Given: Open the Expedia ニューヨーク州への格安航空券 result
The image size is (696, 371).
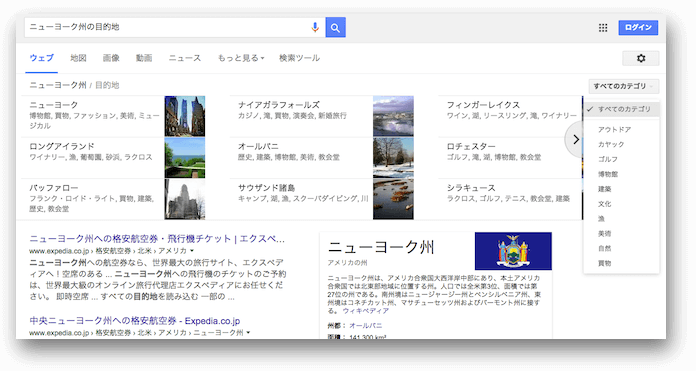Looking at the screenshot, I should click(x=157, y=239).
